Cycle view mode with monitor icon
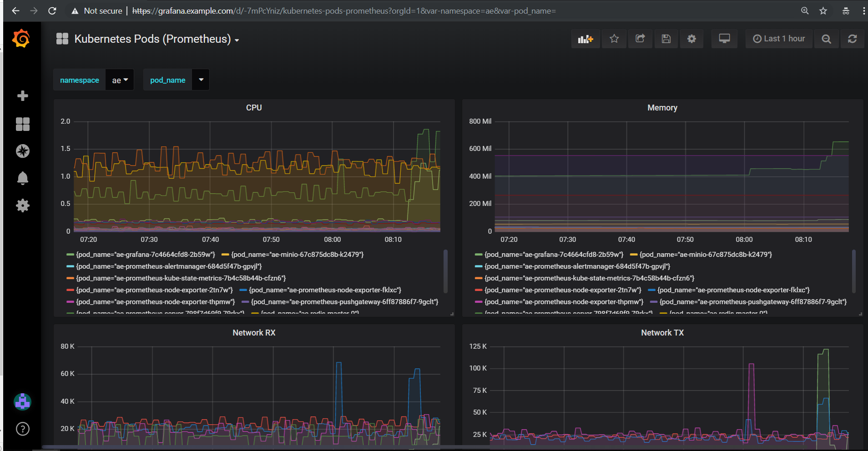Viewport: 868px width, 451px height. (724, 39)
